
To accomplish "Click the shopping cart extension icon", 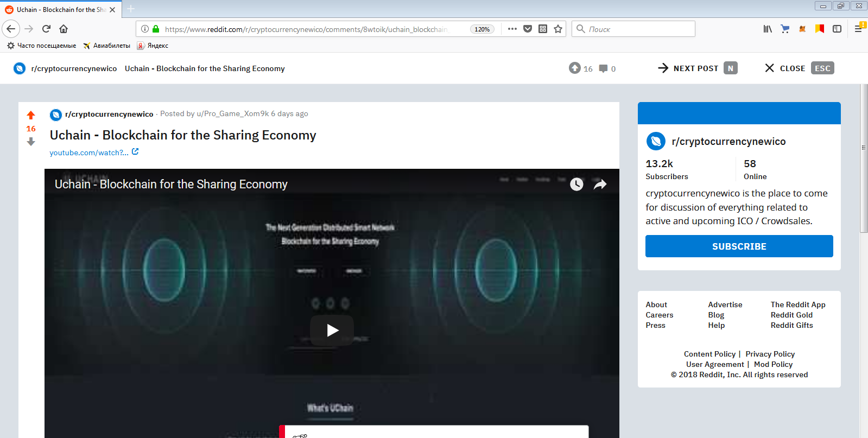I will point(785,29).
